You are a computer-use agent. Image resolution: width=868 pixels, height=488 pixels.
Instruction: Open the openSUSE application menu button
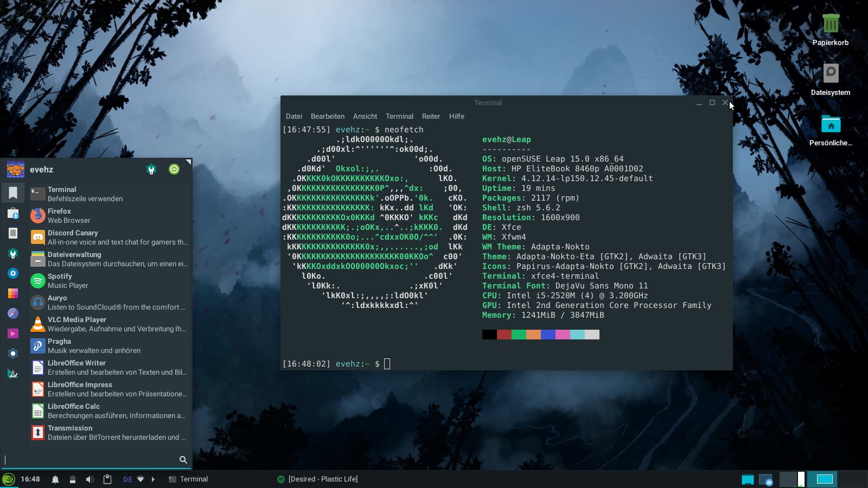tap(9, 479)
